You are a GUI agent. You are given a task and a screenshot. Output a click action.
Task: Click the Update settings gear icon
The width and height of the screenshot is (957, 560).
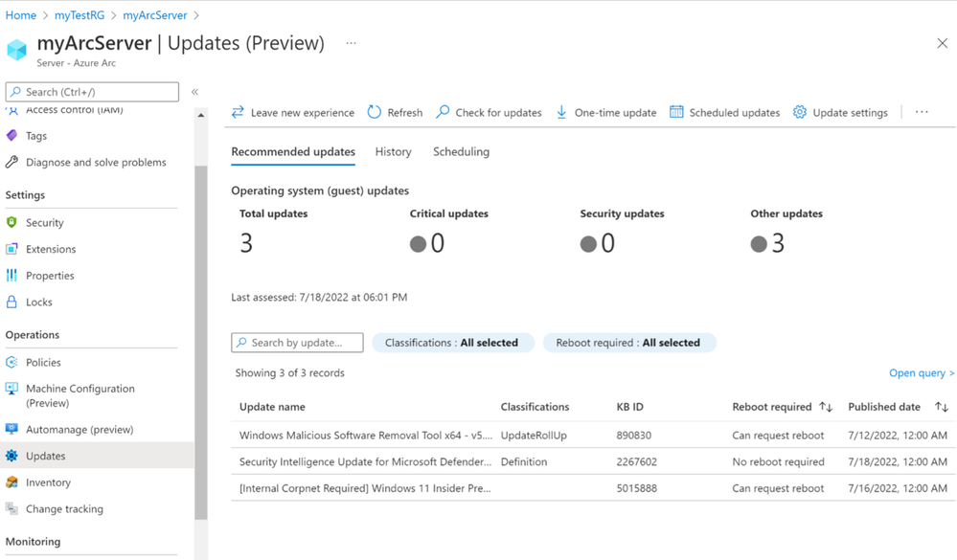(x=800, y=112)
